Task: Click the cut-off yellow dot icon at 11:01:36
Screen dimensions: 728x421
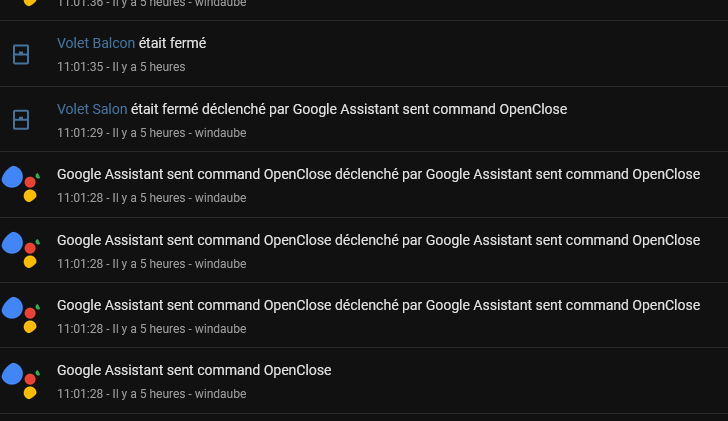Action: tap(30, 3)
